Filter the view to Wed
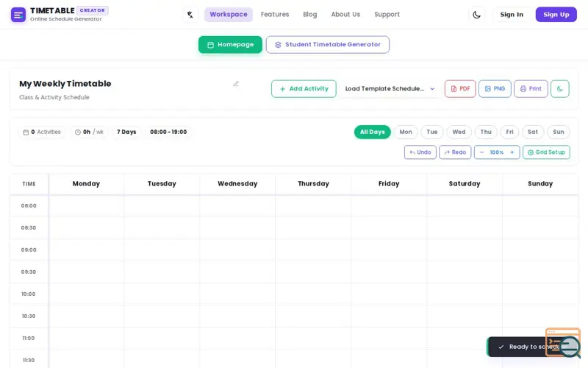Image resolution: width=588 pixels, height=368 pixels. tap(459, 132)
